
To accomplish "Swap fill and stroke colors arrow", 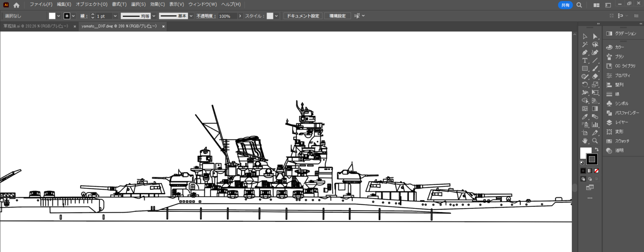I will pos(596,149).
